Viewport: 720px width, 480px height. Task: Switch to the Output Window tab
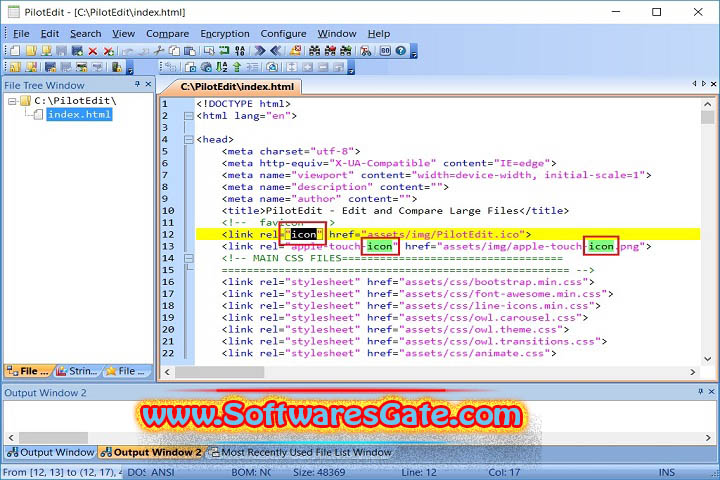(51, 452)
